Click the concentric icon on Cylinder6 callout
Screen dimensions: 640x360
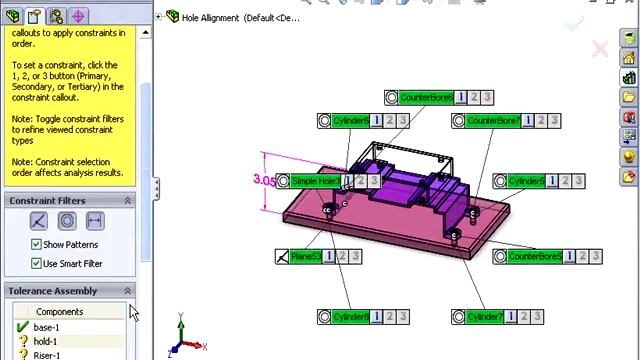(x=324, y=121)
